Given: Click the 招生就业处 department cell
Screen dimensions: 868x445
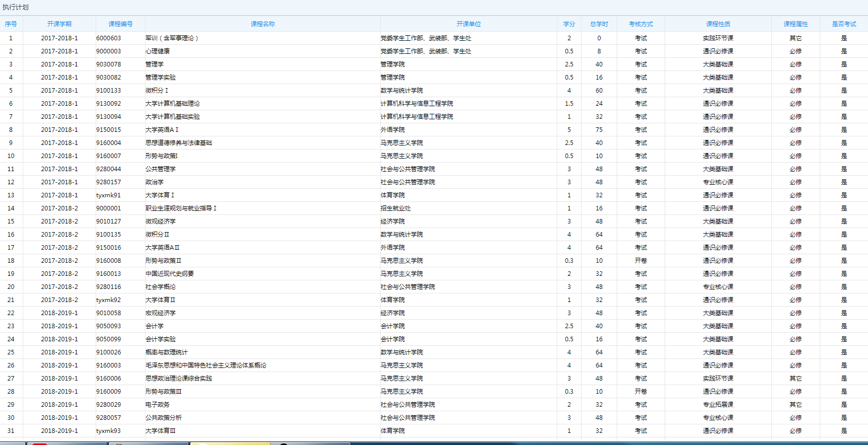Looking at the screenshot, I should coord(396,208).
